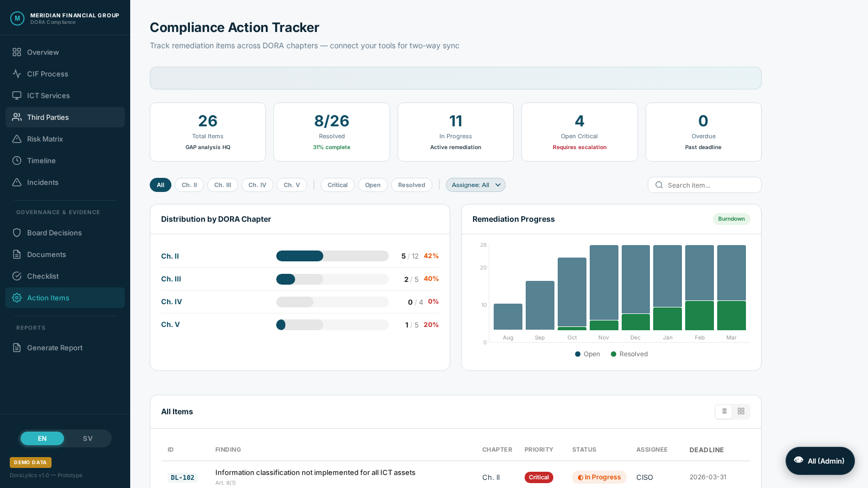Open ICT Services from the sidebar
The image size is (868, 488).
click(48, 95)
